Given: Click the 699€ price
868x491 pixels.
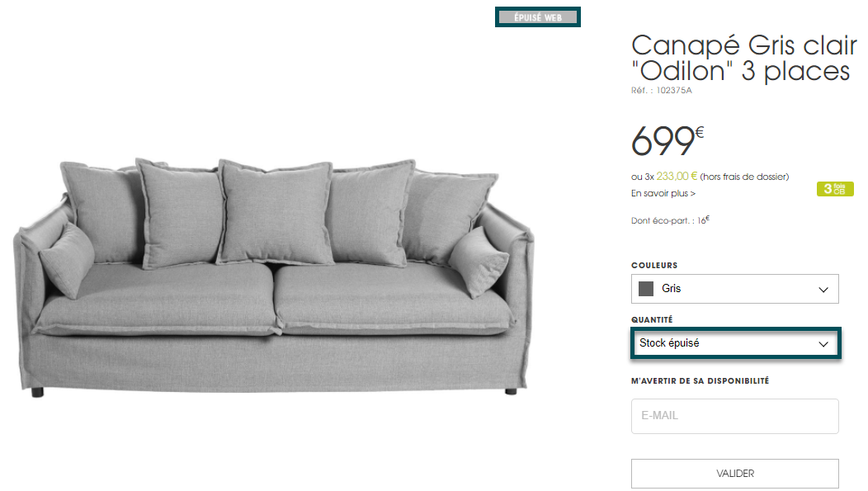Looking at the screenshot, I should tap(667, 139).
